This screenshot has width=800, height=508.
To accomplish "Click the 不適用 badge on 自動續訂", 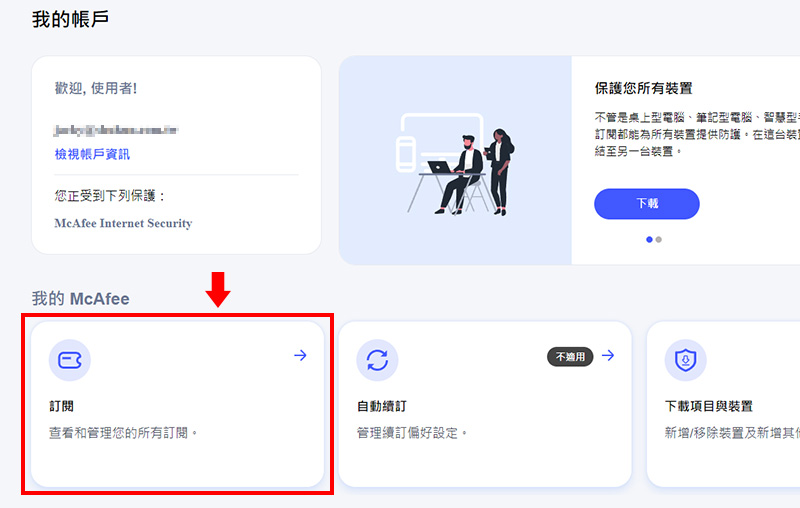I will [x=570, y=357].
